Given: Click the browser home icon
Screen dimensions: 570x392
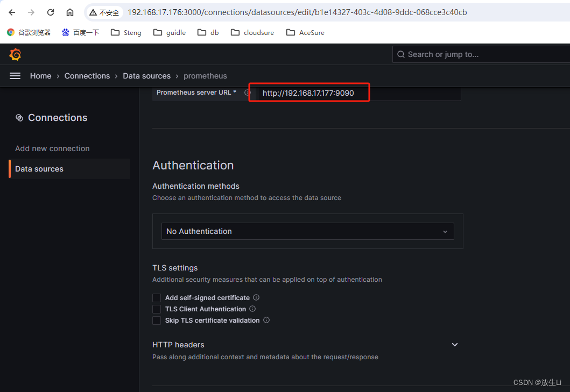Looking at the screenshot, I should pos(70,12).
